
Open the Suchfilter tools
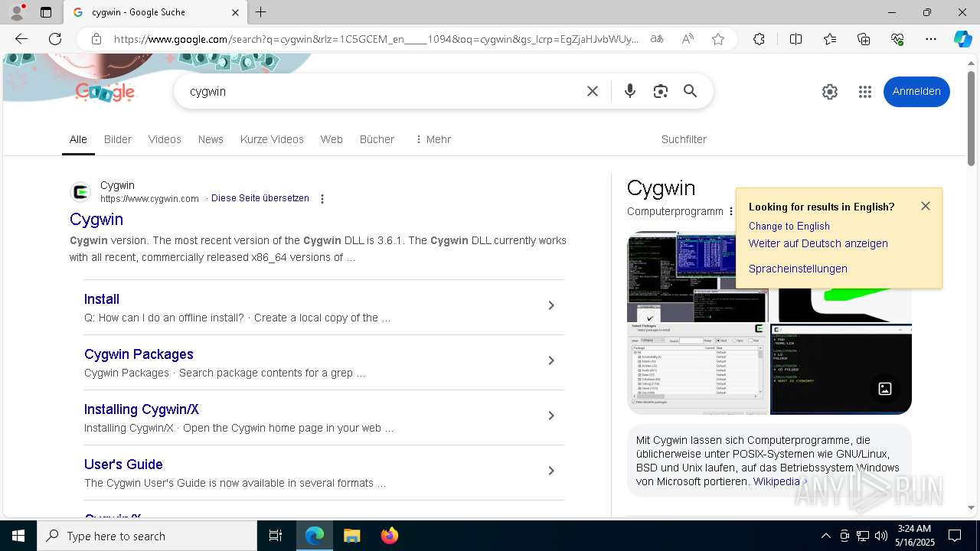684,139
